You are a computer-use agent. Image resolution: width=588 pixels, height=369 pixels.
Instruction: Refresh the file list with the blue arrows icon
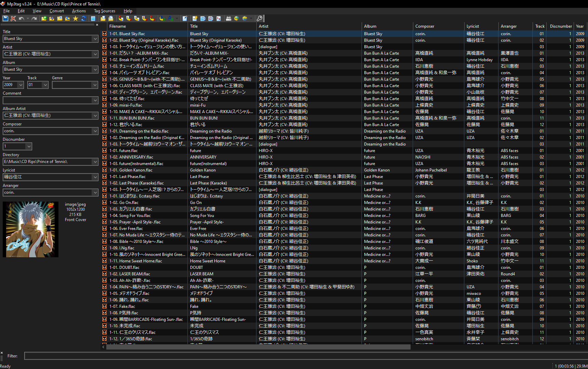[x=83, y=18]
